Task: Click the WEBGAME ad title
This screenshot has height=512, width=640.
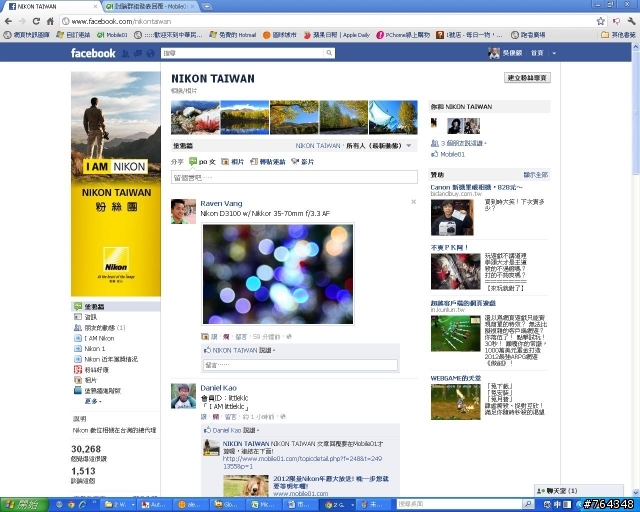Action: pyautogui.click(x=456, y=378)
